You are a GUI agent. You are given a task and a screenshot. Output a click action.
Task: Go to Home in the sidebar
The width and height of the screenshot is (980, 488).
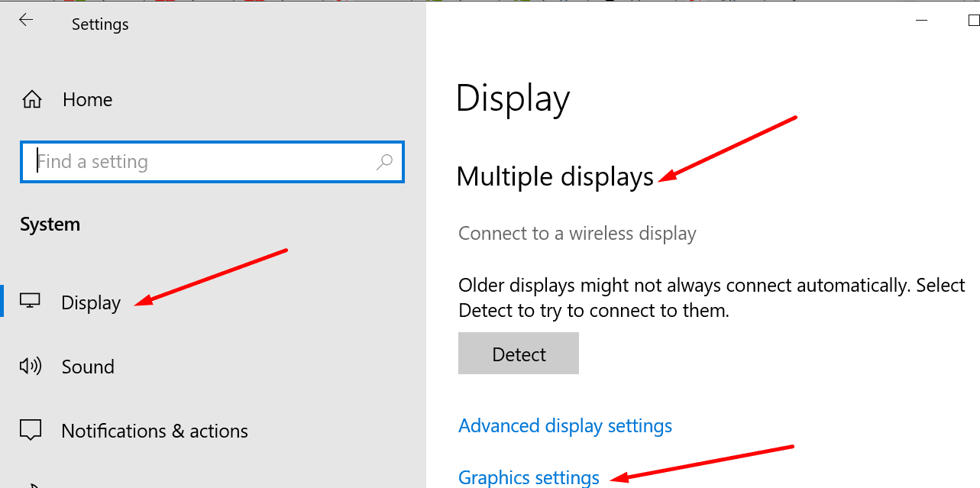(x=87, y=99)
